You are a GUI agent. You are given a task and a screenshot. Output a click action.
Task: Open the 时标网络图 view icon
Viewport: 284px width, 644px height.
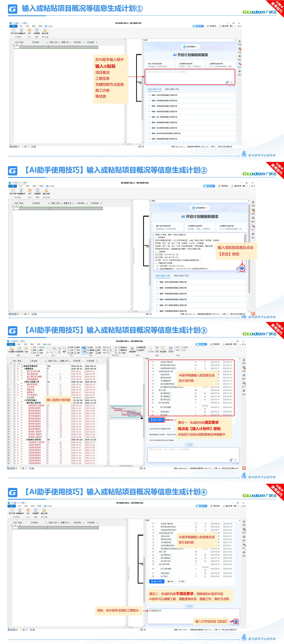click(x=19, y=348)
